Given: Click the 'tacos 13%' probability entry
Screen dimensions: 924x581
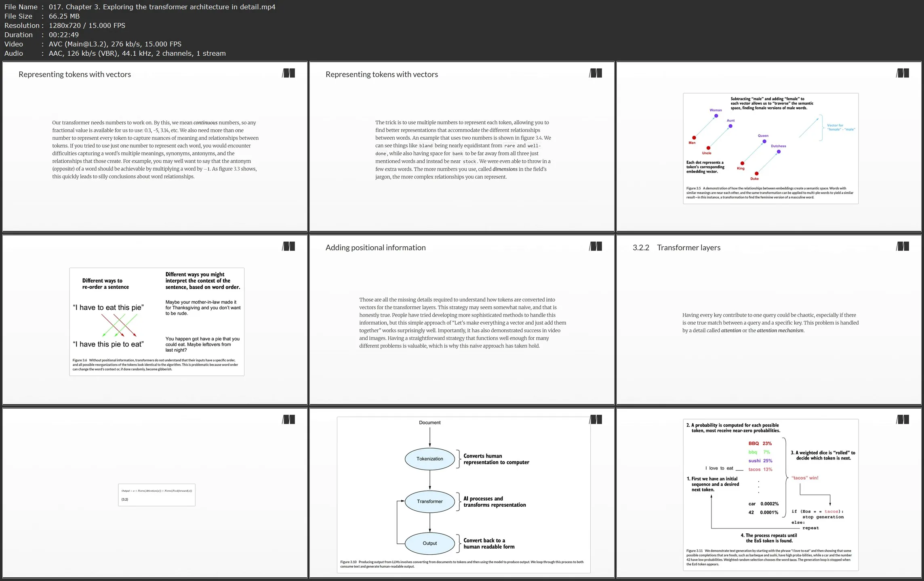Looking at the screenshot, I should 760,469.
